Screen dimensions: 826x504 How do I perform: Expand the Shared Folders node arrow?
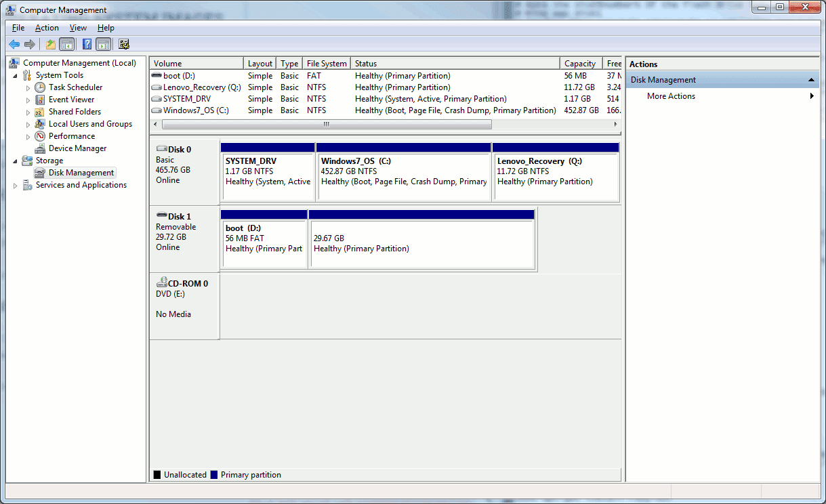pyautogui.click(x=28, y=112)
